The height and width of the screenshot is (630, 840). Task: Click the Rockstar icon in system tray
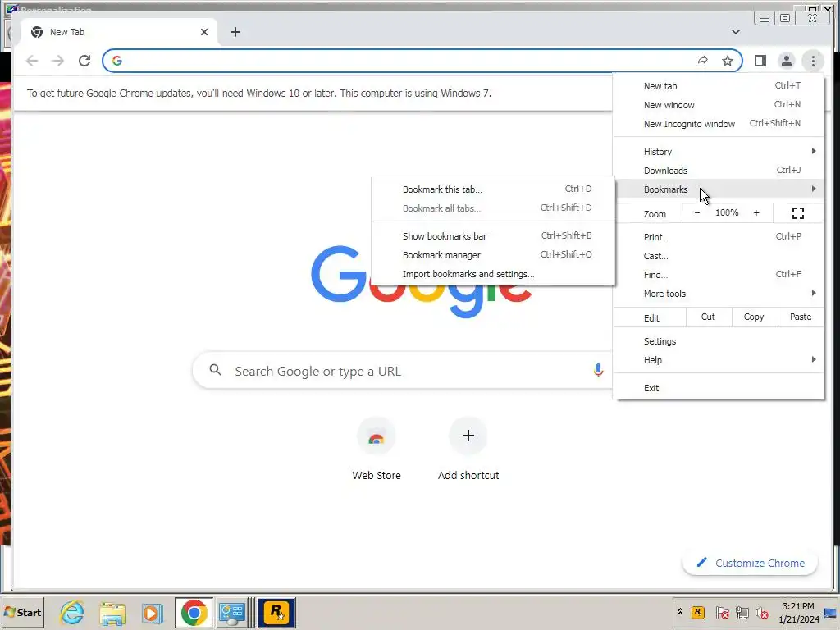tap(698, 612)
